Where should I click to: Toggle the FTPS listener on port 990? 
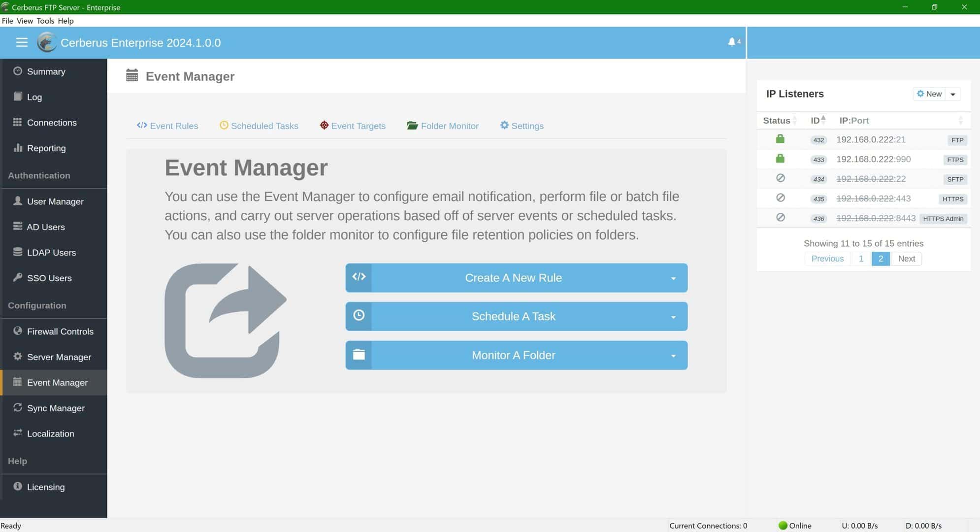(x=780, y=159)
